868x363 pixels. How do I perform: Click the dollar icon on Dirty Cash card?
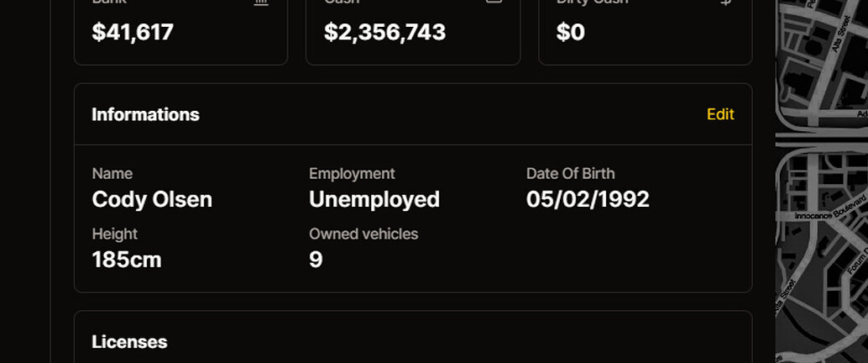click(726, 3)
